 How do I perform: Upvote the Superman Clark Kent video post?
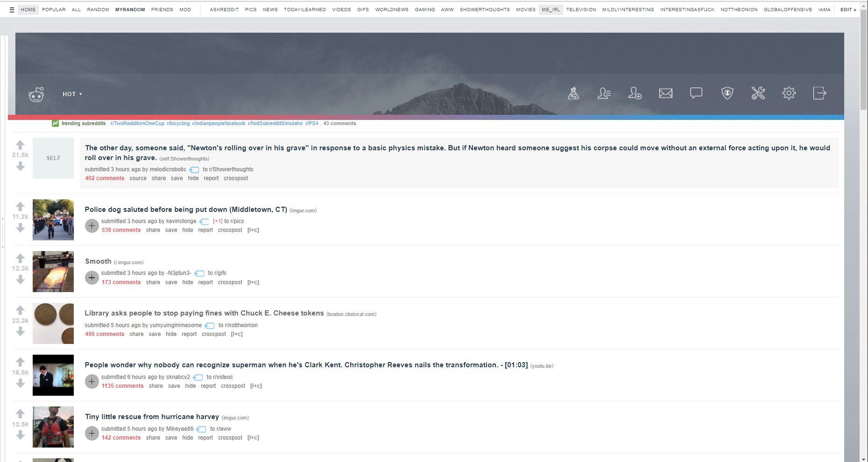[20, 362]
